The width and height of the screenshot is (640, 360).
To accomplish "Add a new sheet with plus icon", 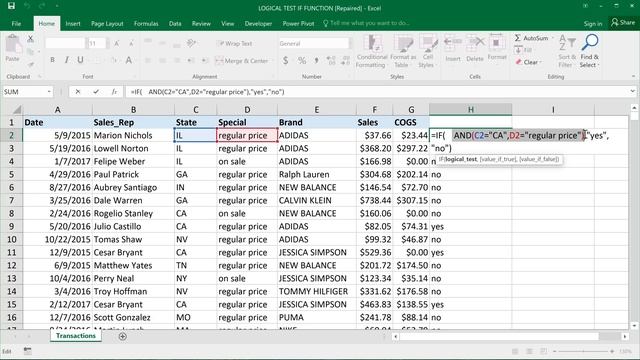I will point(122,336).
